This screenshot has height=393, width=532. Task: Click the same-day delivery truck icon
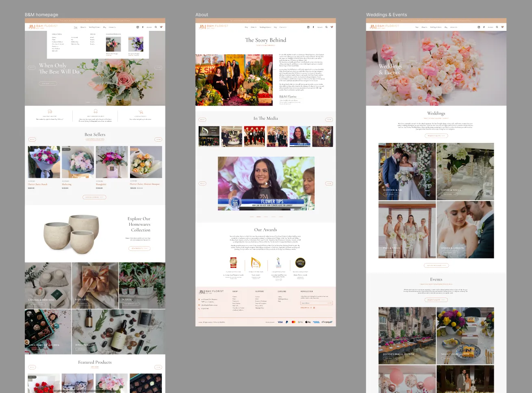coord(50,111)
